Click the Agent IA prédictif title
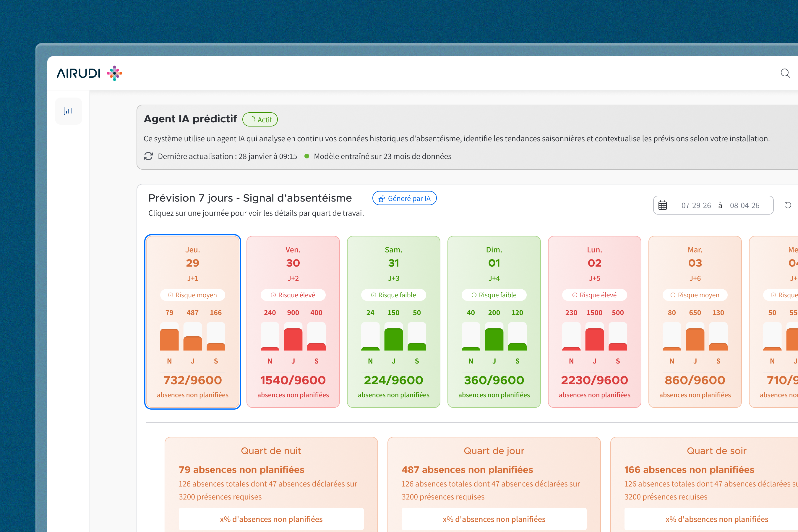 click(190, 119)
